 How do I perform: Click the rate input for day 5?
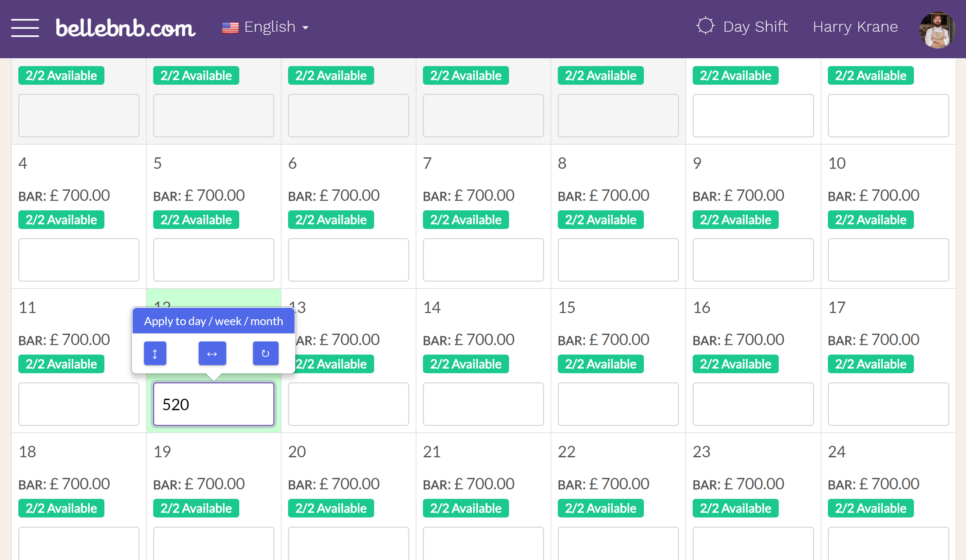(213, 260)
